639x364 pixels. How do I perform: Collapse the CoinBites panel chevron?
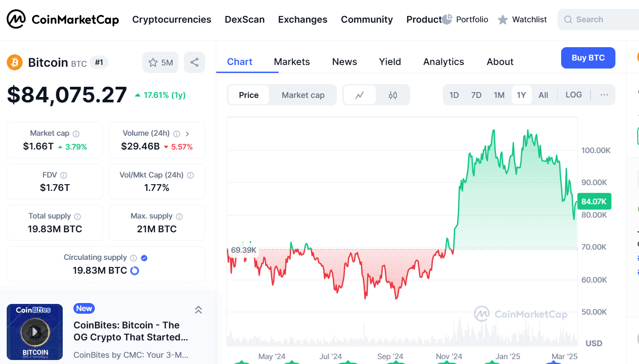click(x=198, y=310)
